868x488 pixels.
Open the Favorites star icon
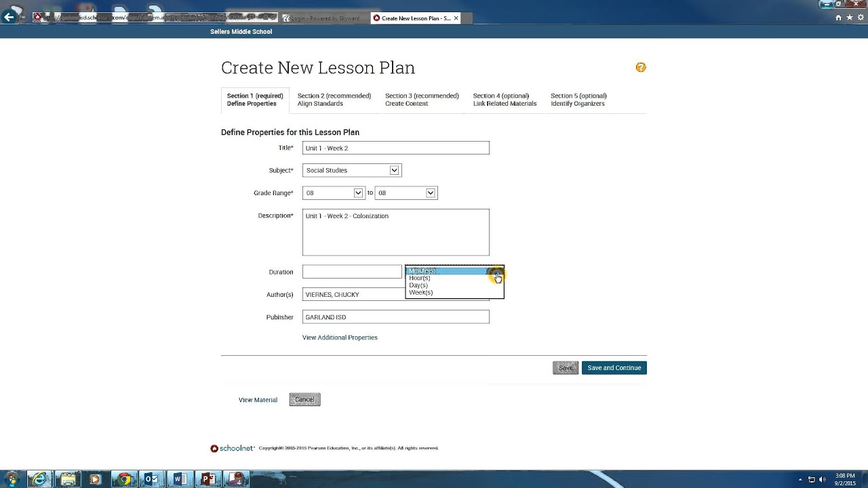(x=850, y=18)
